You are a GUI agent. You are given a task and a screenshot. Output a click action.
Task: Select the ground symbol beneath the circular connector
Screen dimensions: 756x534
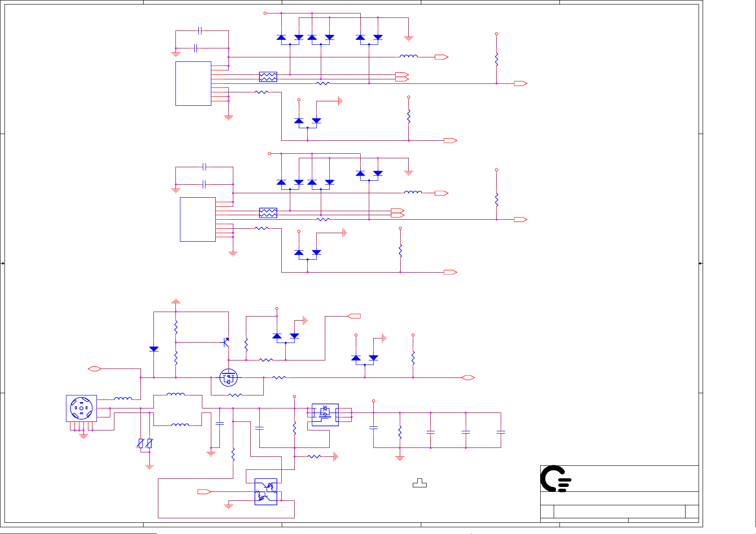point(83,435)
